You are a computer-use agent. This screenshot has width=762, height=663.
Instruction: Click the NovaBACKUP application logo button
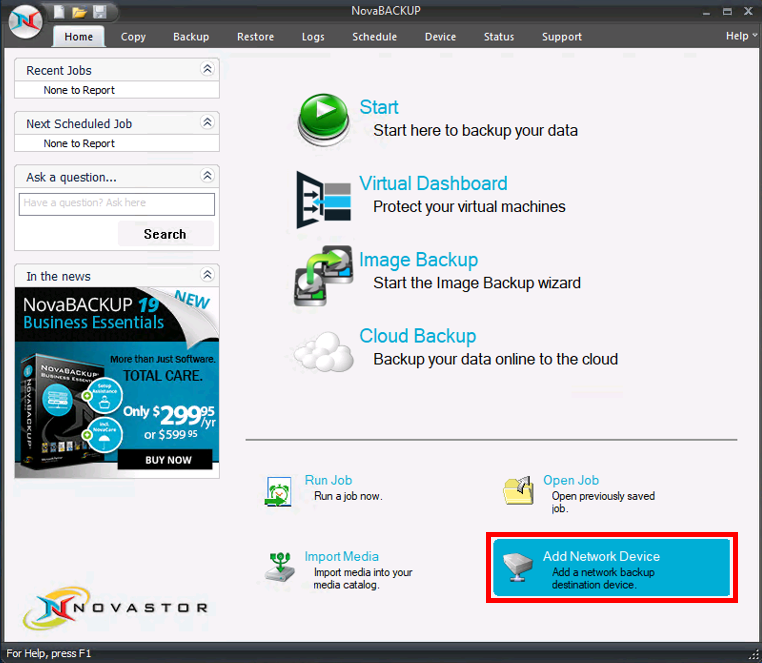point(23,20)
